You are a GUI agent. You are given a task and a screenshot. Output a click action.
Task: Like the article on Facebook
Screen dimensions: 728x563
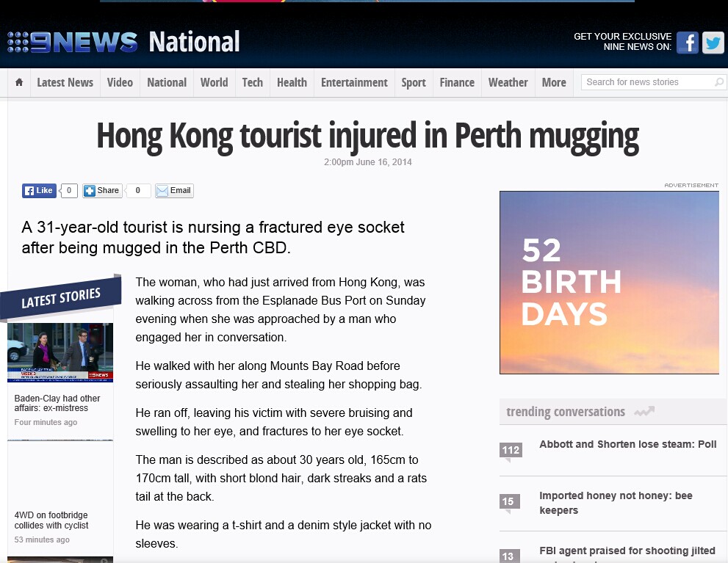click(x=39, y=191)
